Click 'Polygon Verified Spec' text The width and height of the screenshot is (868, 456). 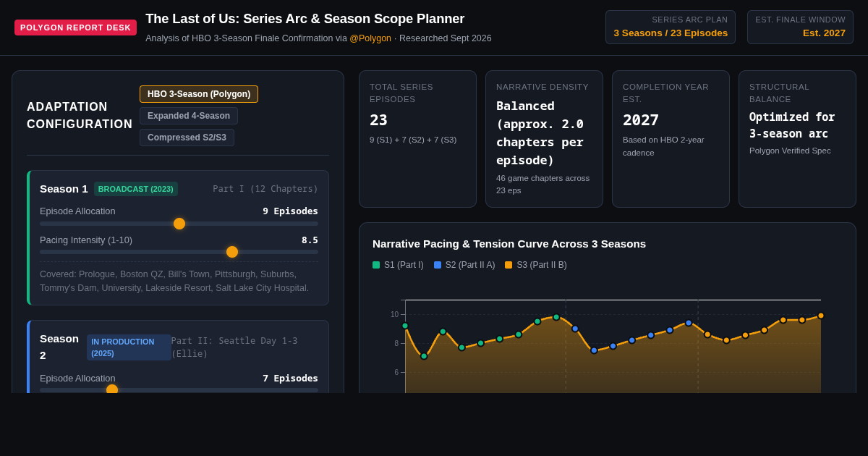point(790,151)
